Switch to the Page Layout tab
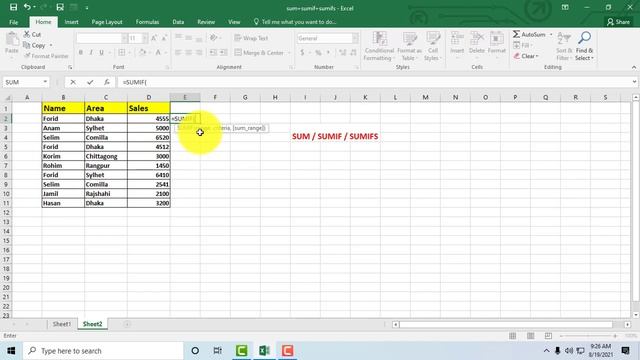640x360 pixels. pos(107,22)
